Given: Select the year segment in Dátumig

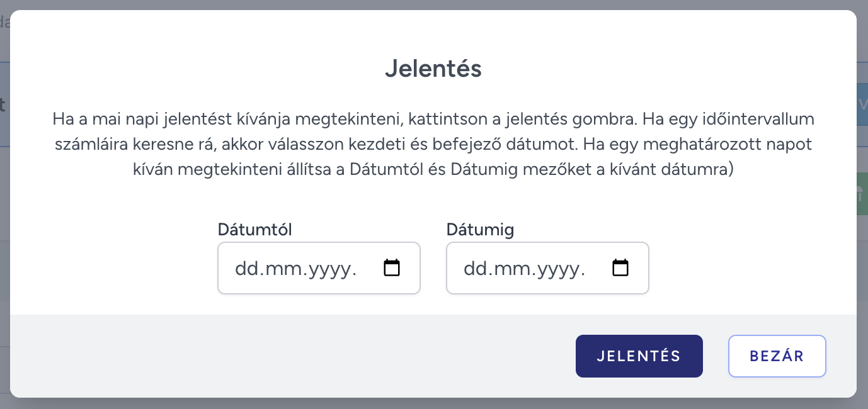Looking at the screenshot, I should coord(559,269).
